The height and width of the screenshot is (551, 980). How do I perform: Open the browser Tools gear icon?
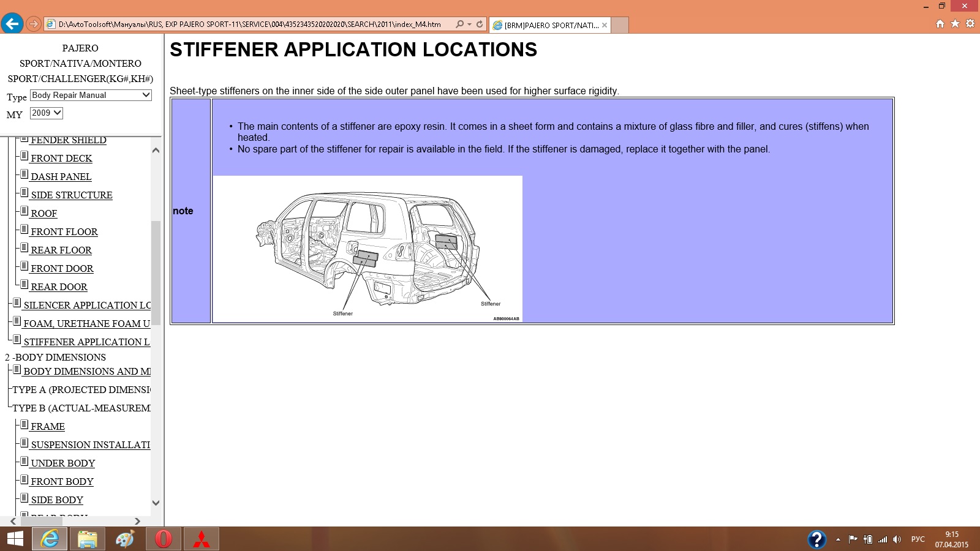tap(970, 24)
